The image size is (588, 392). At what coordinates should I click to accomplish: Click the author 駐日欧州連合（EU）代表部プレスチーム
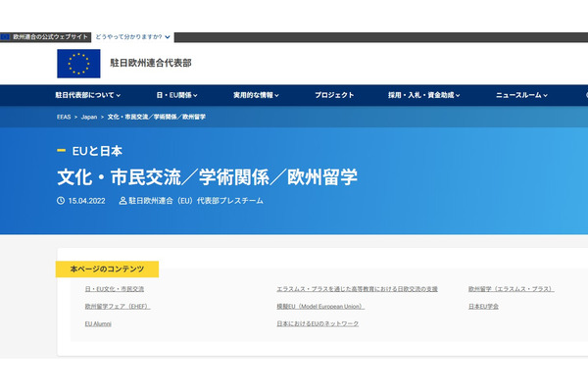pyautogui.click(x=196, y=201)
